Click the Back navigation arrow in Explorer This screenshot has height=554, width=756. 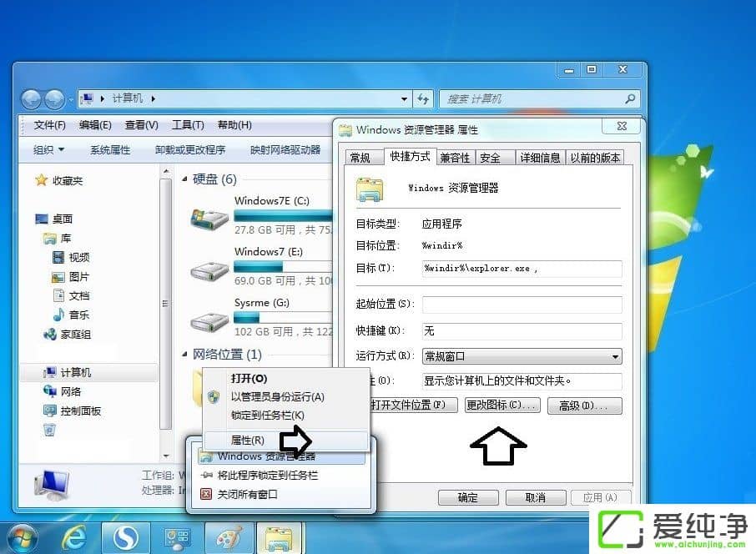point(31,99)
